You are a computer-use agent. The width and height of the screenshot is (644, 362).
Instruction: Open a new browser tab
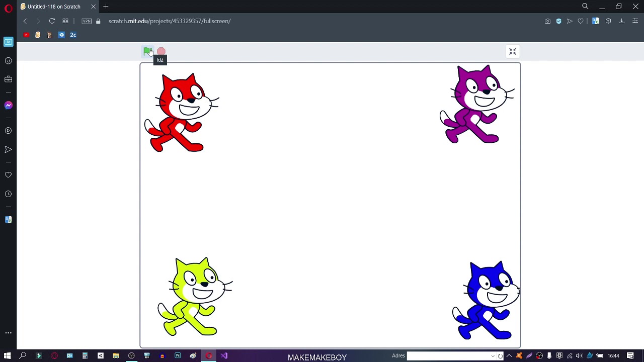(106, 7)
